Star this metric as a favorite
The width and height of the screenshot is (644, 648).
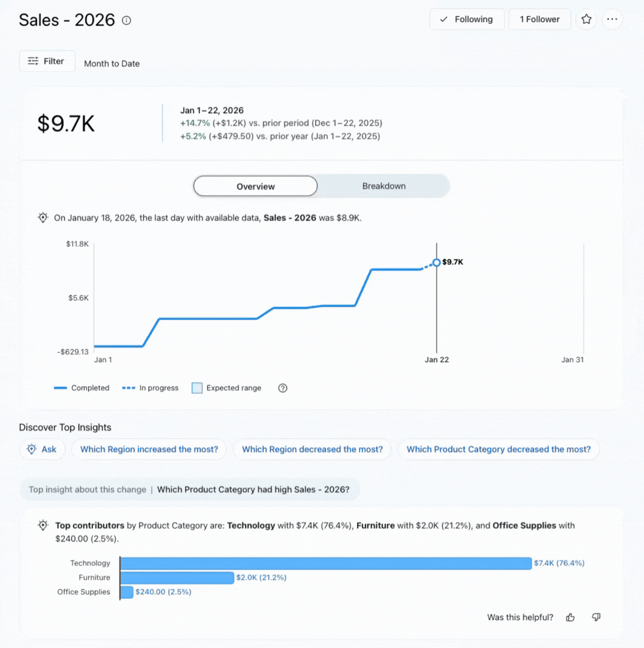[586, 19]
